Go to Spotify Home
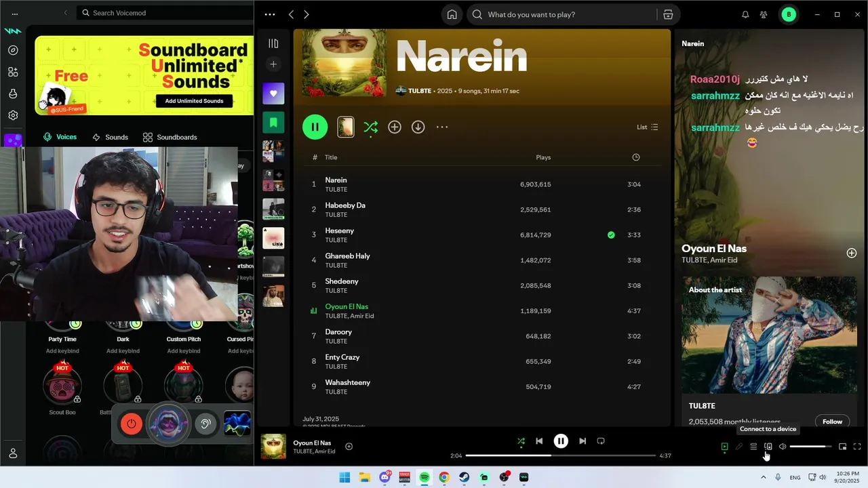Screen dimensions: 868x488 452,14
